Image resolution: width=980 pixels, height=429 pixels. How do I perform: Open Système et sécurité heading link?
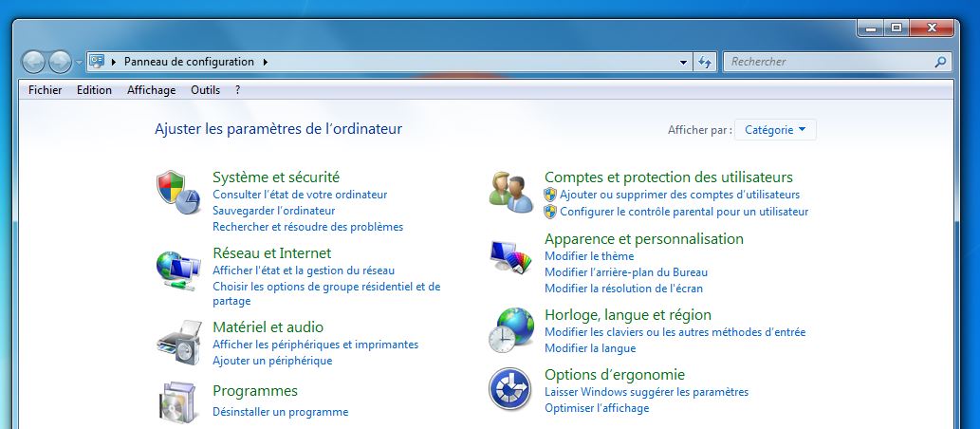click(276, 177)
